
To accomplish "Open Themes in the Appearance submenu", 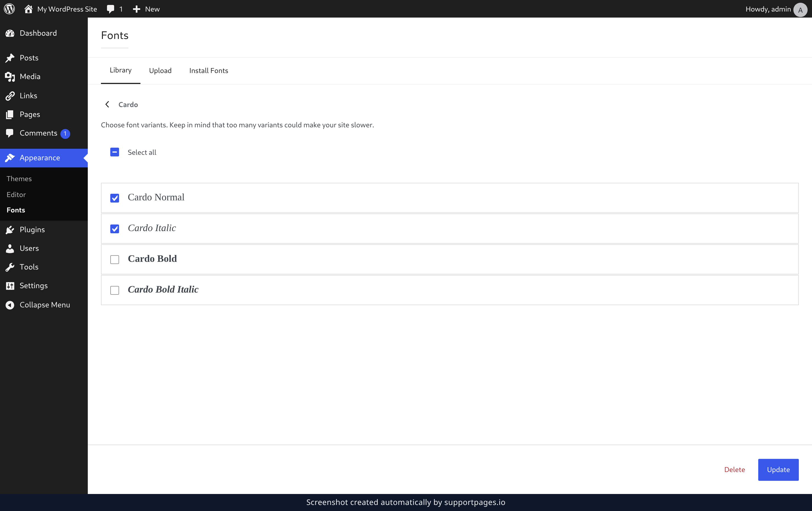I will (19, 179).
